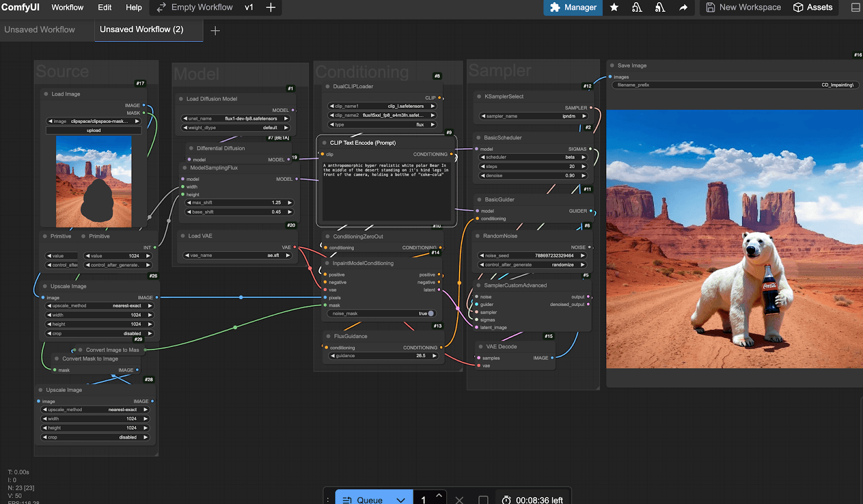863x504 pixels.
Task: Click the square icon next to the cancel X
Action: coord(483,500)
